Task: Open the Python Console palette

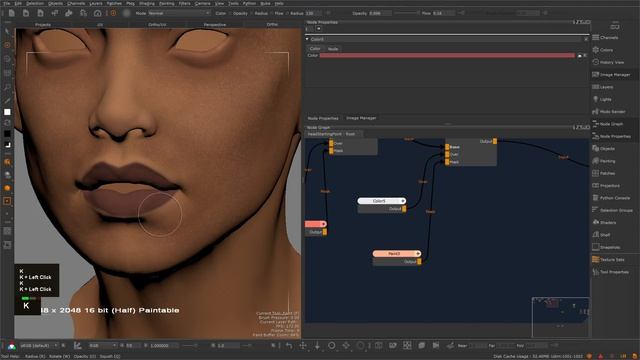Action: [x=611, y=198]
